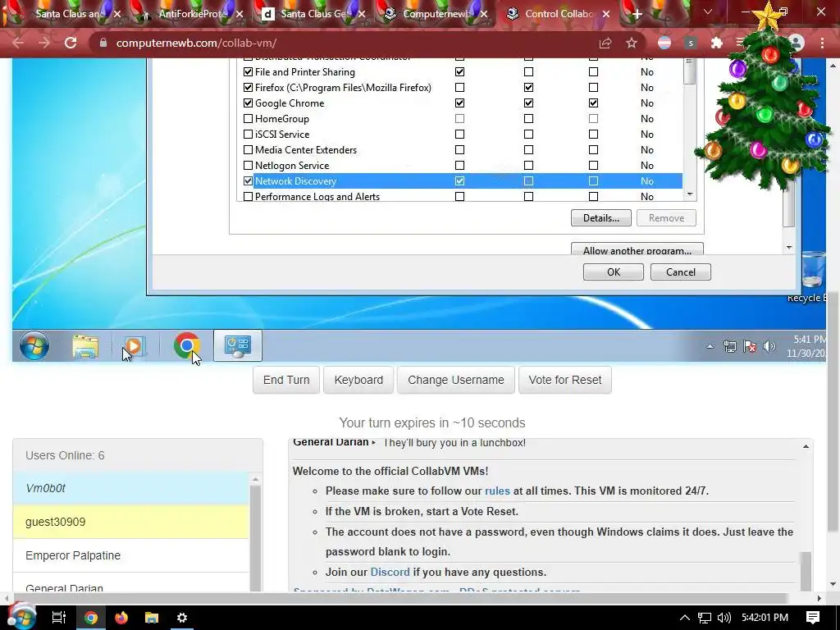Click the horizontal page scrollbar
The width and height of the screenshot is (840, 630).
(399, 598)
